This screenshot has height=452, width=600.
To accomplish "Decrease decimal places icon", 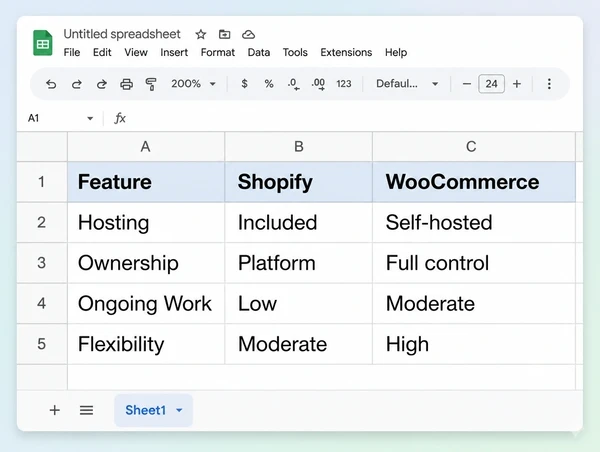I will coord(293,84).
